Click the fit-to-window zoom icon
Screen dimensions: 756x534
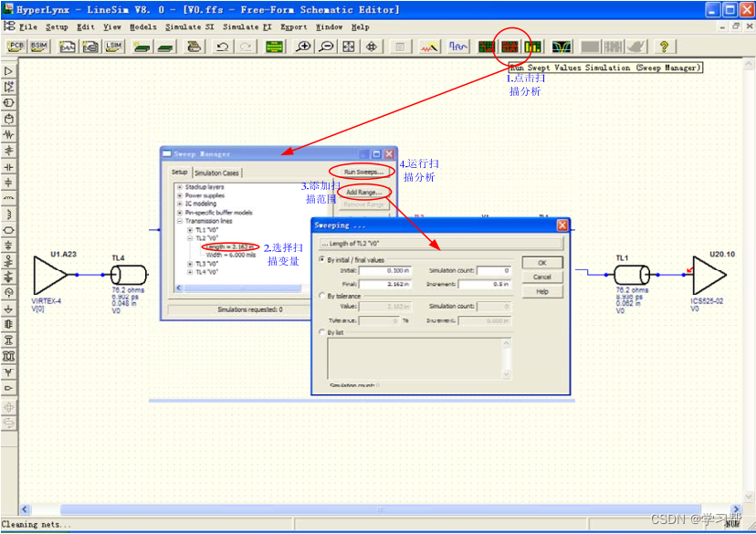[x=349, y=47]
